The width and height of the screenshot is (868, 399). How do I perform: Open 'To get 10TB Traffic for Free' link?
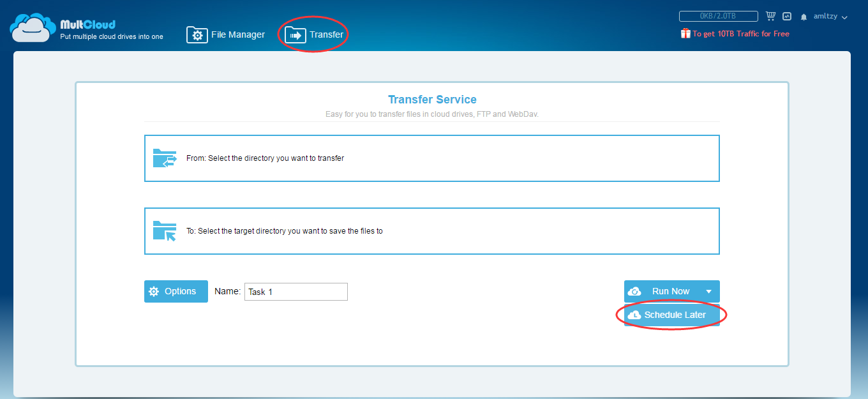[x=741, y=34]
